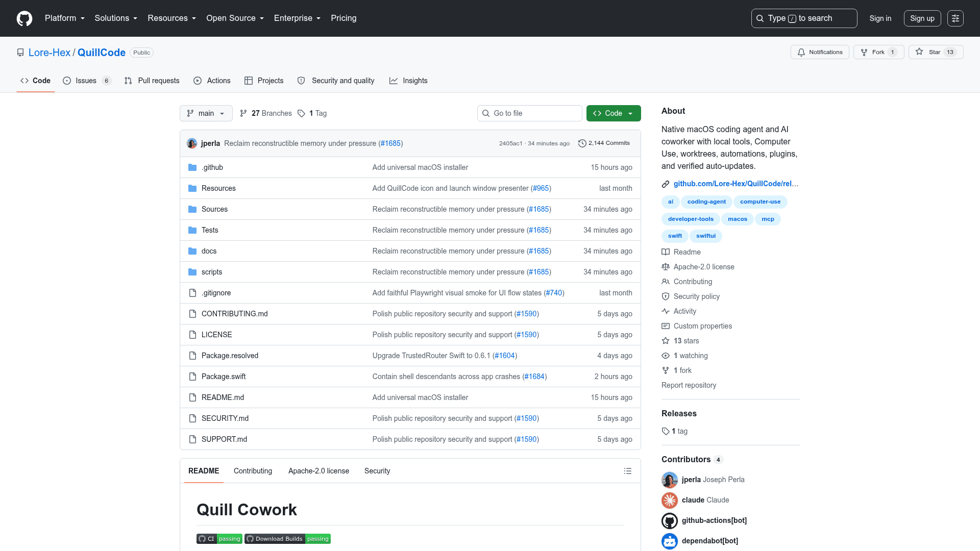The width and height of the screenshot is (980, 551).
Task: Fork the repository
Action: click(878, 52)
